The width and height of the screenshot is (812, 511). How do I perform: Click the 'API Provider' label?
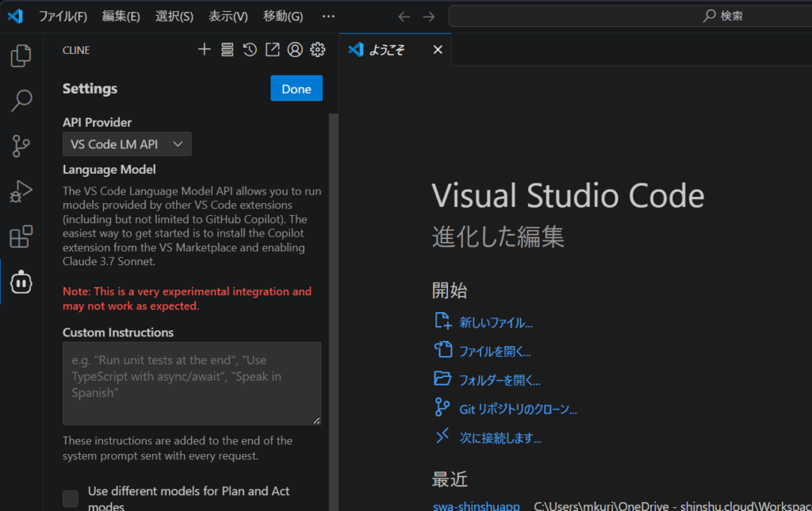click(98, 122)
